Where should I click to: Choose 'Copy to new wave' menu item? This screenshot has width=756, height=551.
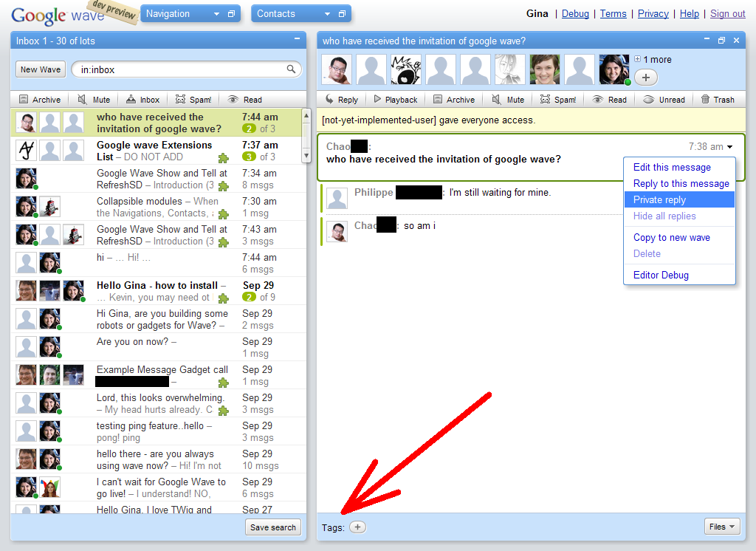coord(671,237)
